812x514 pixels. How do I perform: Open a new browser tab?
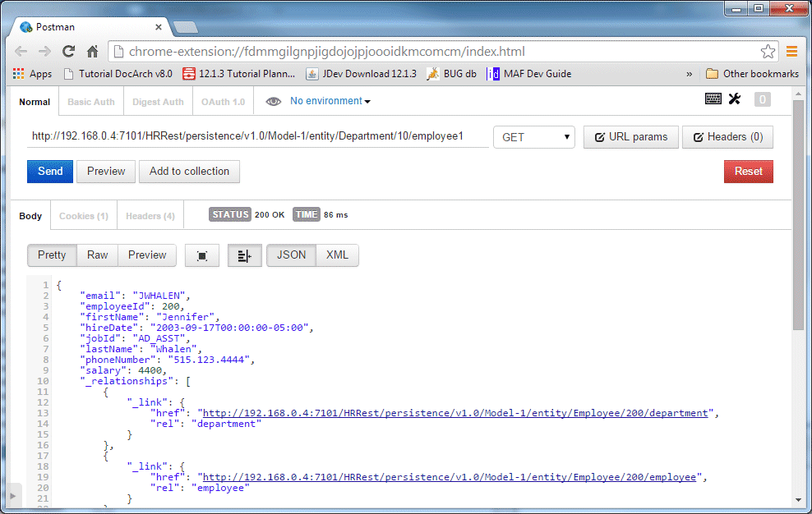coord(185,27)
